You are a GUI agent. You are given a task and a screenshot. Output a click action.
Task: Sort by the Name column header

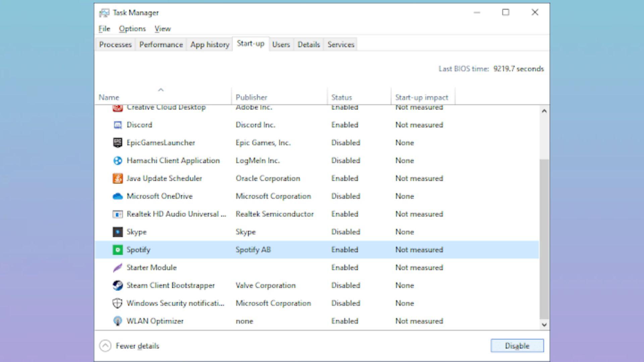pyautogui.click(x=163, y=96)
